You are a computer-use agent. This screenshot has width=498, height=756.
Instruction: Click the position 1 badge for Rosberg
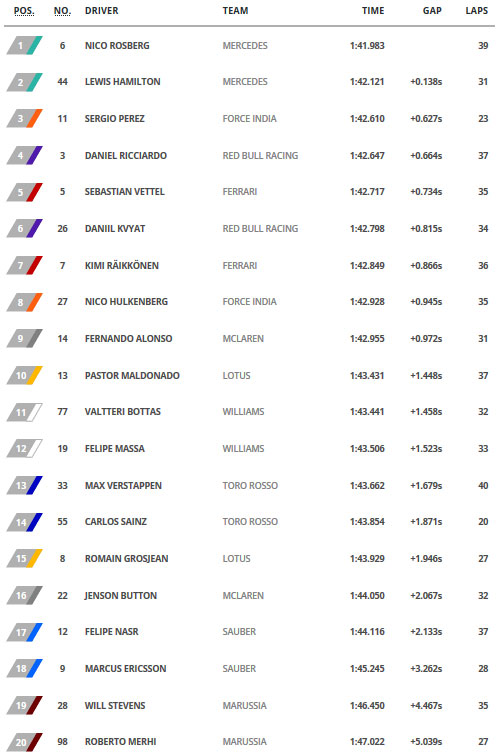[24, 45]
